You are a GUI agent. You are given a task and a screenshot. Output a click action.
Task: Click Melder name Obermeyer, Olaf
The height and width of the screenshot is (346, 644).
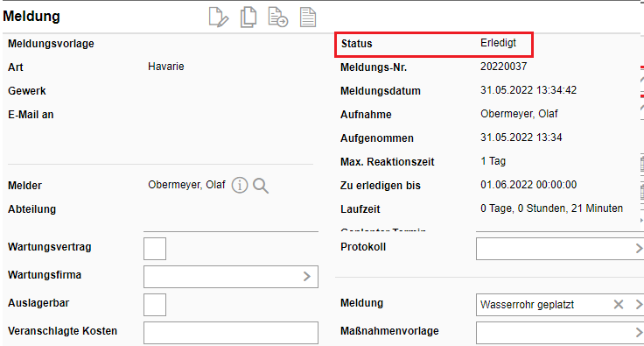[x=186, y=185]
